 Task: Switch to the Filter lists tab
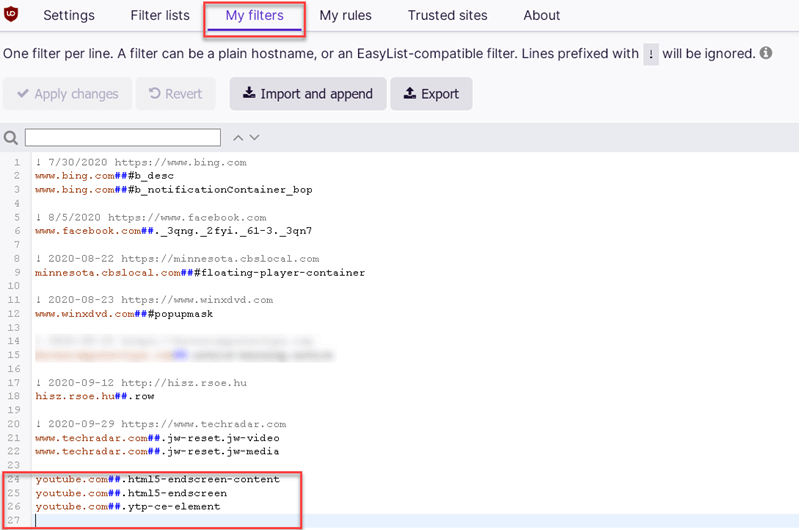pos(160,15)
